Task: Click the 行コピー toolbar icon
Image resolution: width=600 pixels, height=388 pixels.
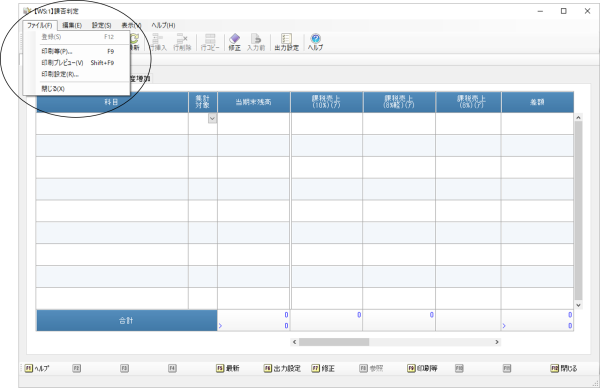Action: 210,42
